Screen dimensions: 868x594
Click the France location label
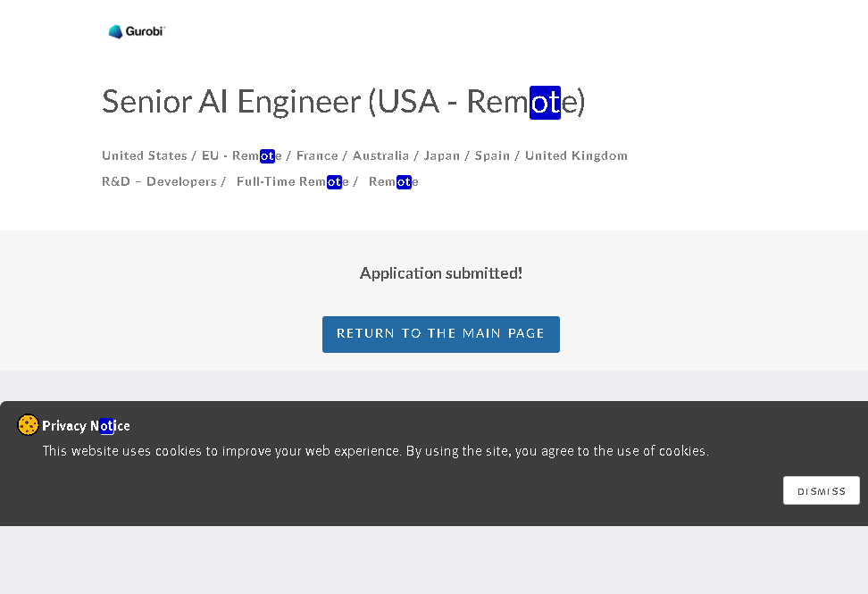pyautogui.click(x=317, y=155)
